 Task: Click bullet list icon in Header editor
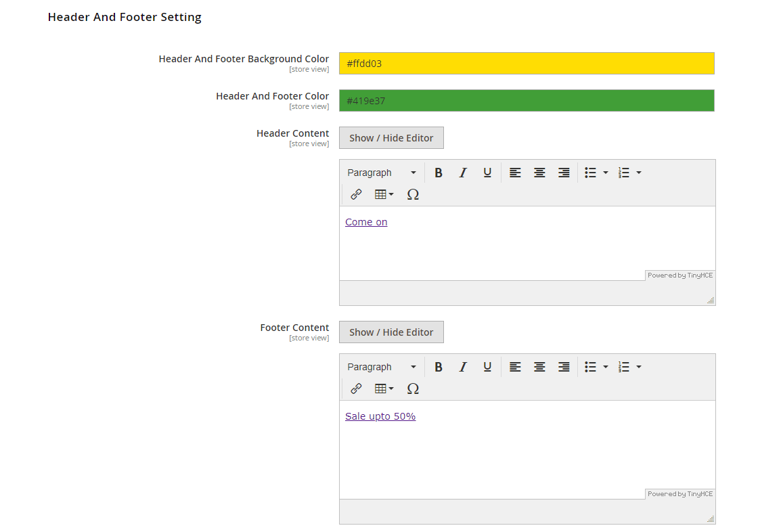pyautogui.click(x=591, y=173)
